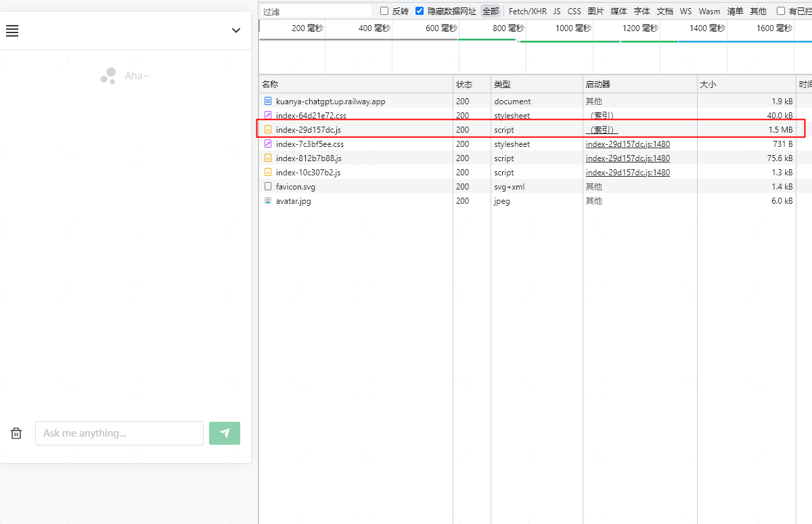Sort by the 大小 column header
This screenshot has height=524, width=812.
point(746,85)
